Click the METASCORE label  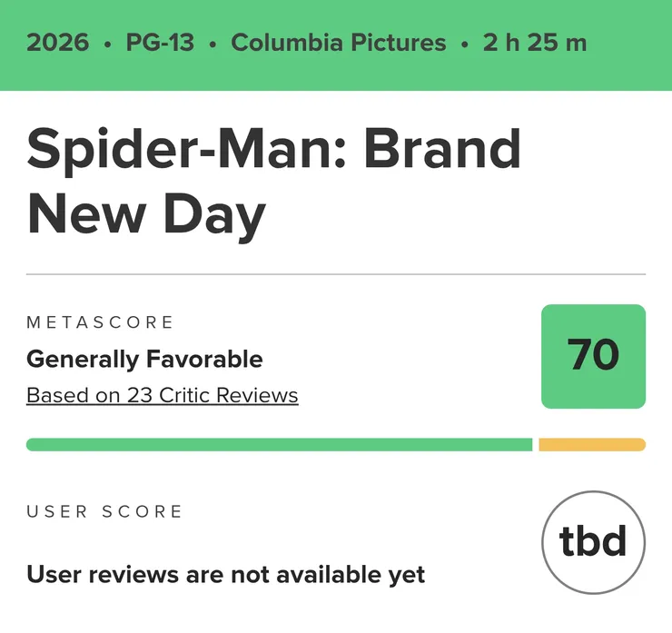point(99,321)
